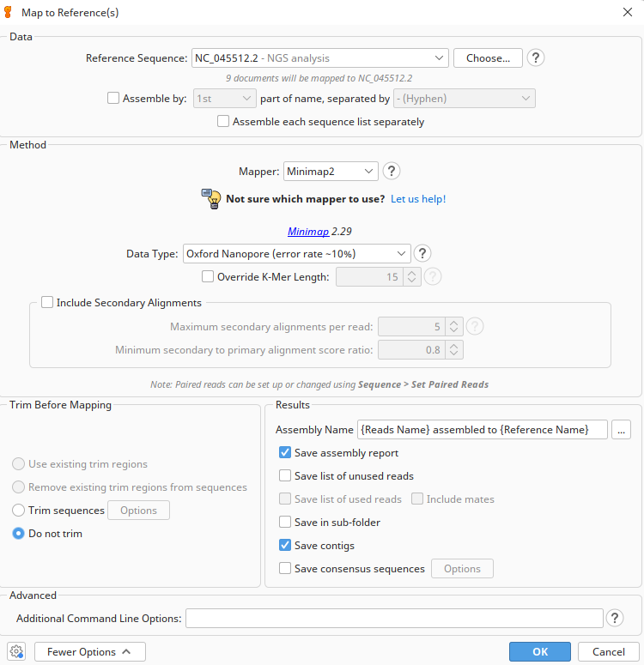The width and height of the screenshot is (644, 665).
Task: Click help icon for Additional Command Line Options
Action: (615, 618)
